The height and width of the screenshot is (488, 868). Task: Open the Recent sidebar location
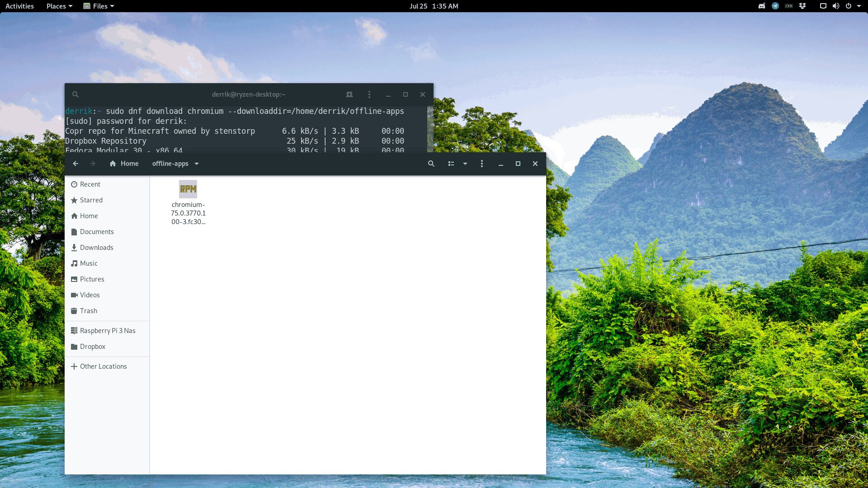coord(90,184)
